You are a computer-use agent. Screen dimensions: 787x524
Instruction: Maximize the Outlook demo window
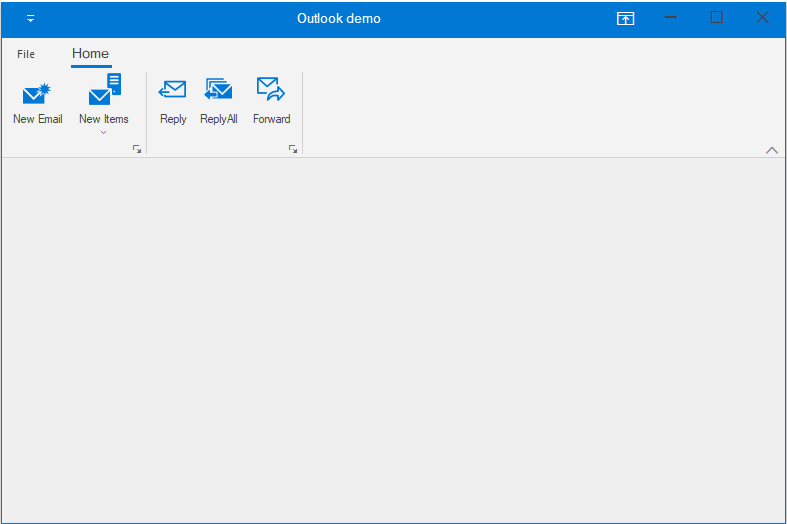(x=716, y=18)
